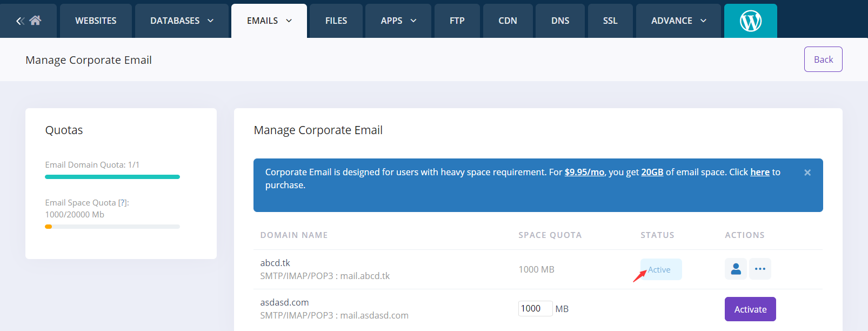Expand the EMAILS dropdown menu

pyautogui.click(x=269, y=21)
